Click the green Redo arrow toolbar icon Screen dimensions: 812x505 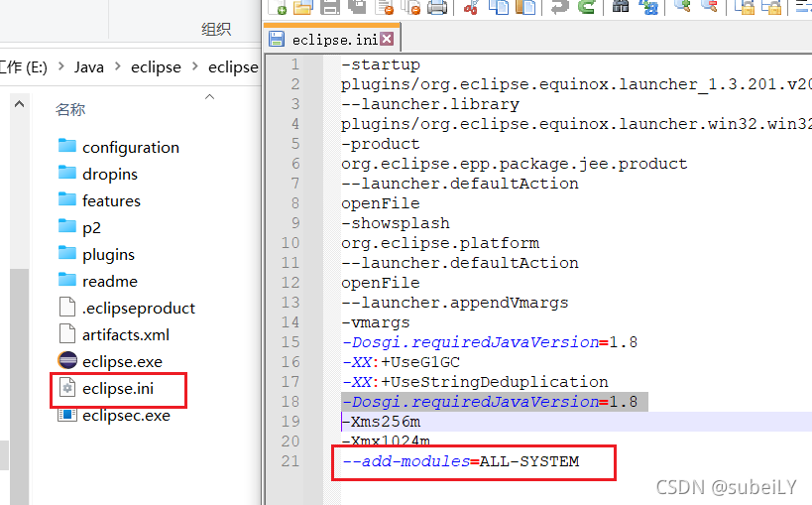point(586,7)
